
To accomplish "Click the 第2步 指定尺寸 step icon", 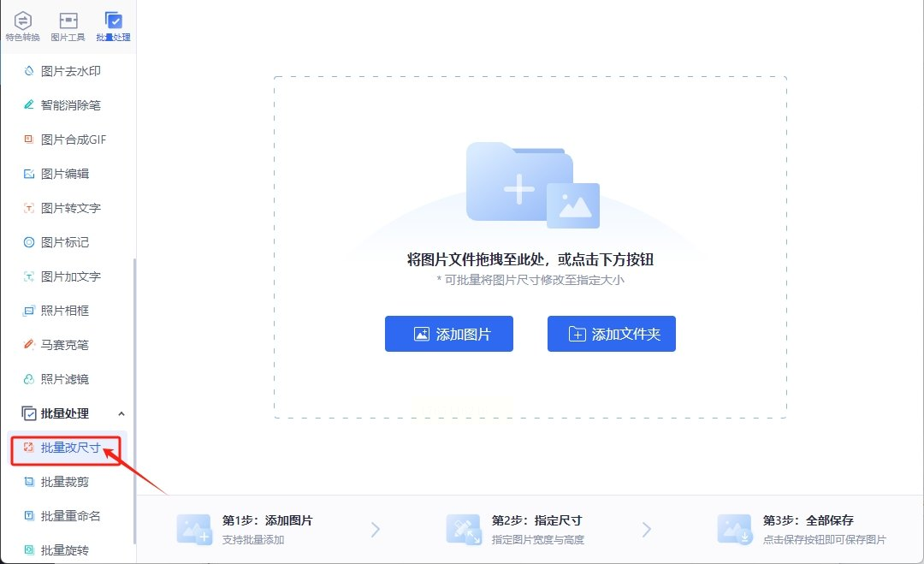I will (464, 529).
